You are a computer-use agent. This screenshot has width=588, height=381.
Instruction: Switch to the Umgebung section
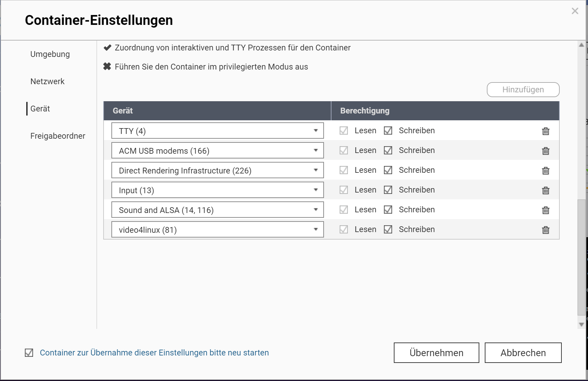tap(50, 54)
